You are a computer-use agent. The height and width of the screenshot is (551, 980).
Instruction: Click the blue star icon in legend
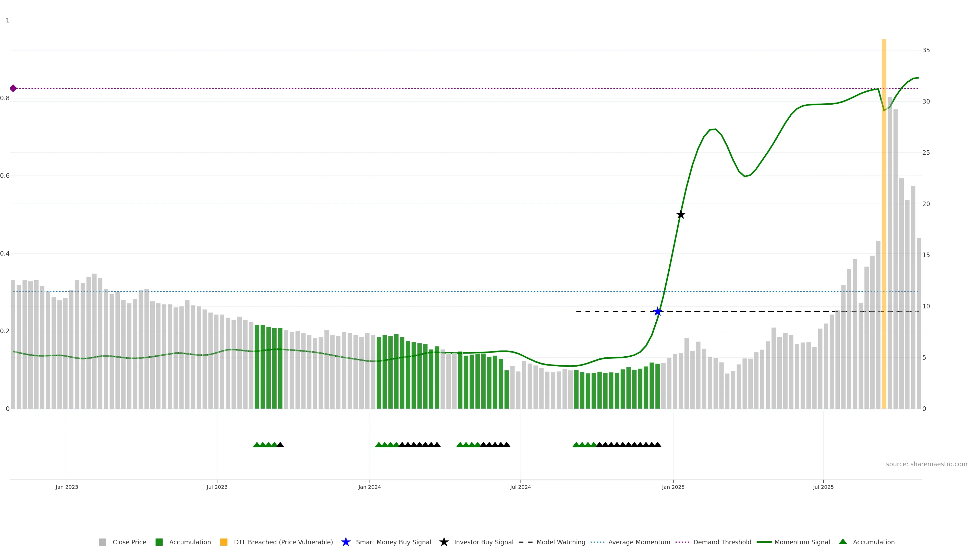point(346,542)
